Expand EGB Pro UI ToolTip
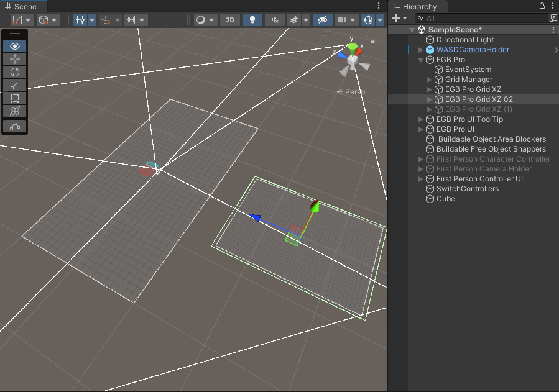Image resolution: width=559 pixels, height=392 pixels. coord(421,119)
